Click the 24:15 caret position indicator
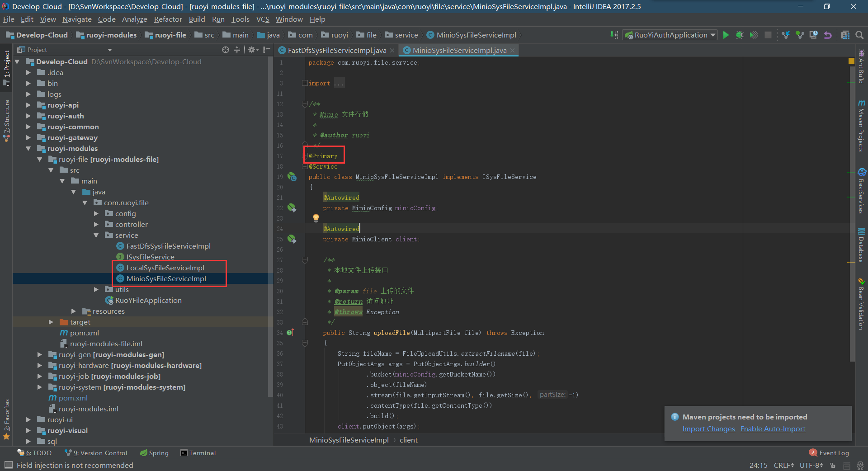Viewport: 868px width, 471px height. pyautogui.click(x=758, y=466)
